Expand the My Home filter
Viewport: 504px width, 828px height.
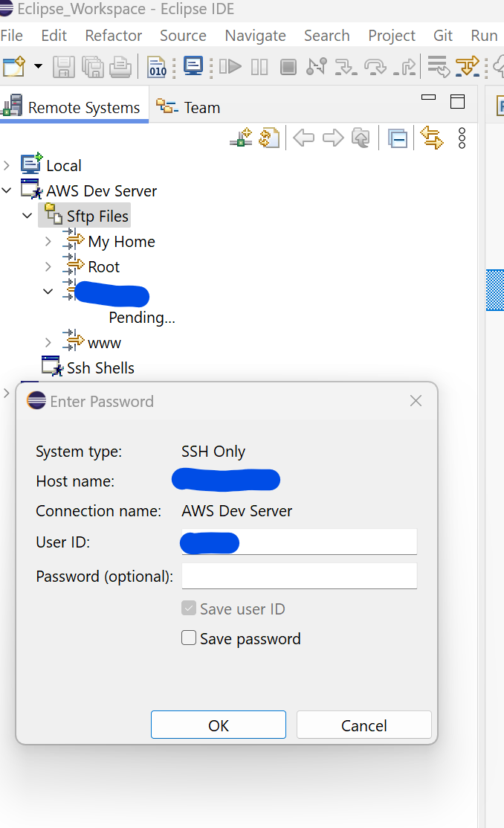click(48, 241)
